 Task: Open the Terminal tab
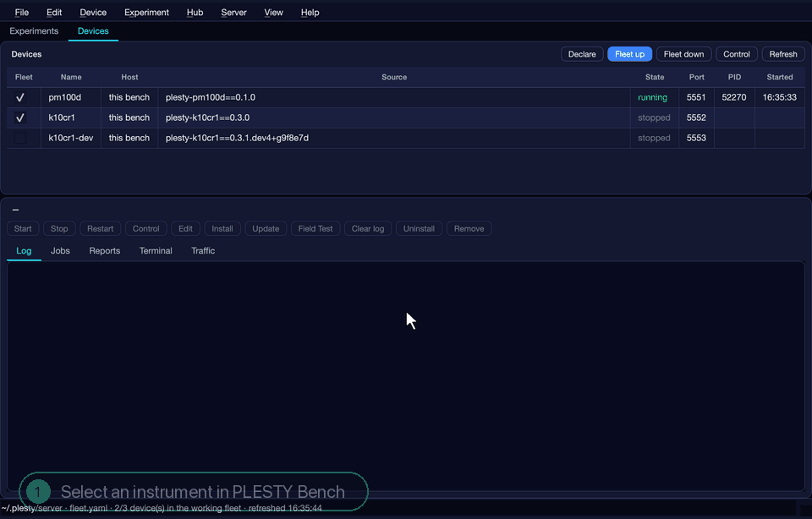[156, 251]
